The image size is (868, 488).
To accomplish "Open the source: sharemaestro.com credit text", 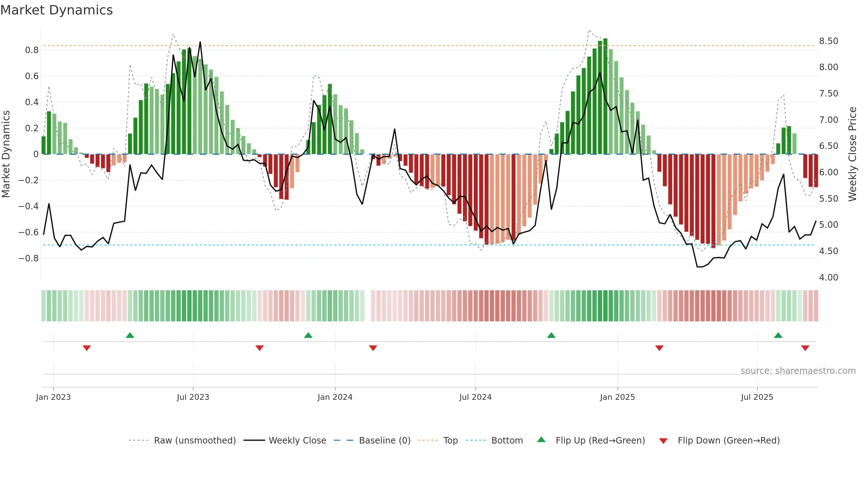I will [798, 371].
